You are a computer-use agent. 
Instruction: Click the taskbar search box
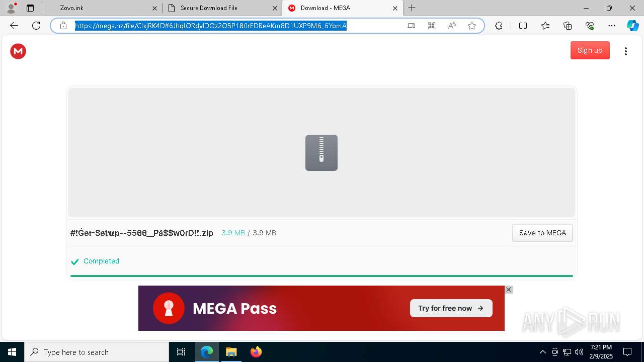click(97, 352)
